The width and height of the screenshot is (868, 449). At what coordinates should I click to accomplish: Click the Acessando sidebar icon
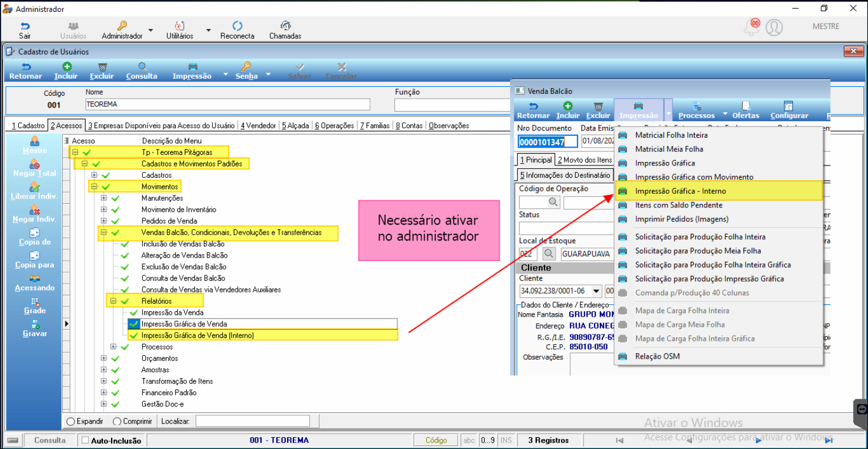pos(35,278)
